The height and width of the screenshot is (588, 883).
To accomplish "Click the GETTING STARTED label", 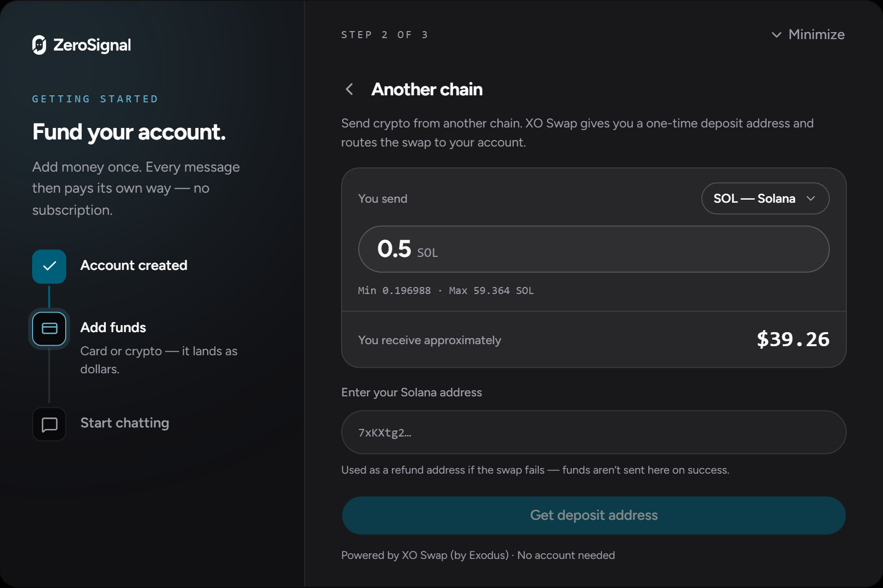I will pyautogui.click(x=95, y=99).
